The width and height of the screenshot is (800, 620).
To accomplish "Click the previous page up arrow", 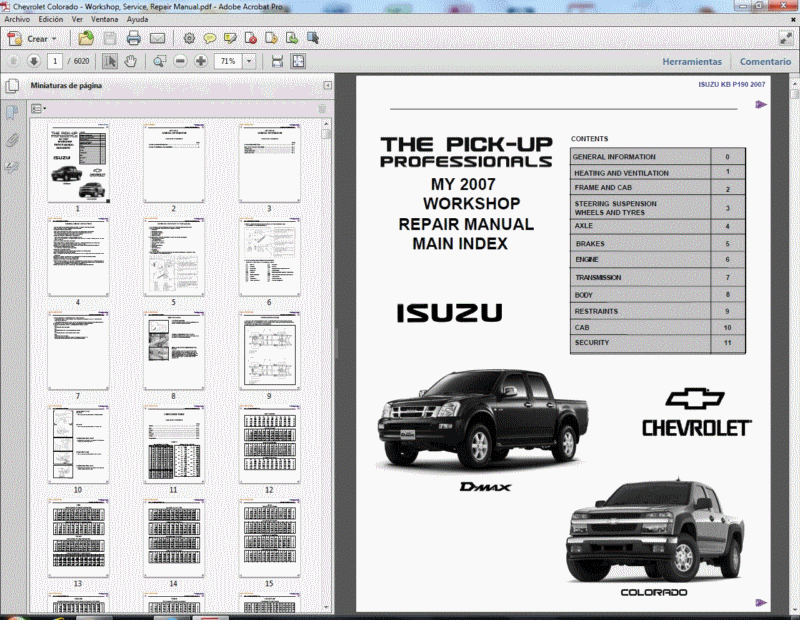I will point(14,61).
